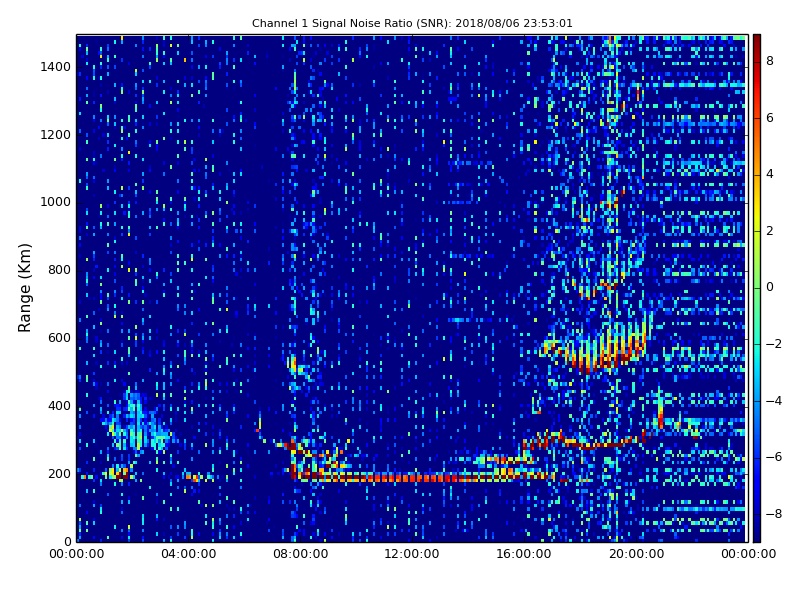Screen dimensions: 800x600
Task: Click the 800 range tick label
Action: pos(59,270)
